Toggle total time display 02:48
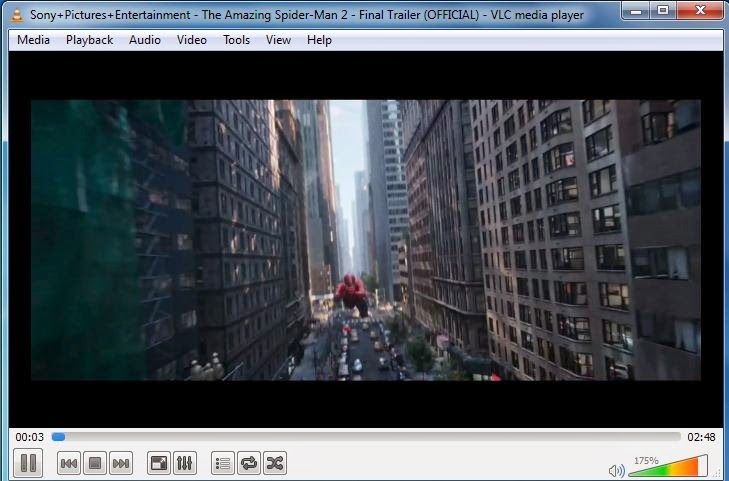729x481 pixels. (701, 437)
